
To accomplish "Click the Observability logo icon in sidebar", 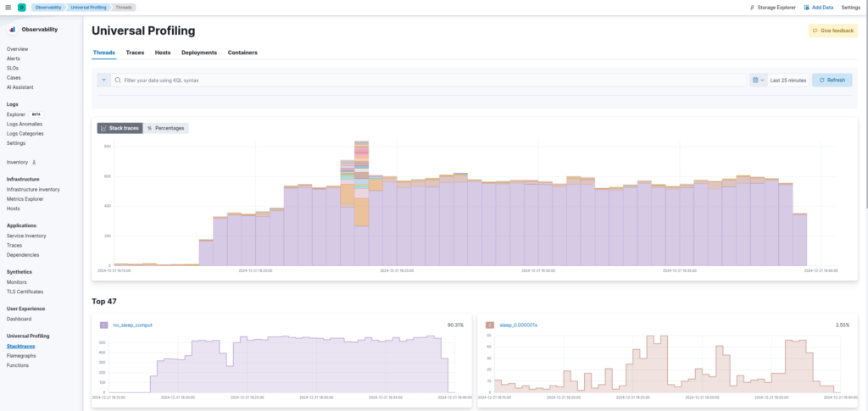I will [12, 30].
